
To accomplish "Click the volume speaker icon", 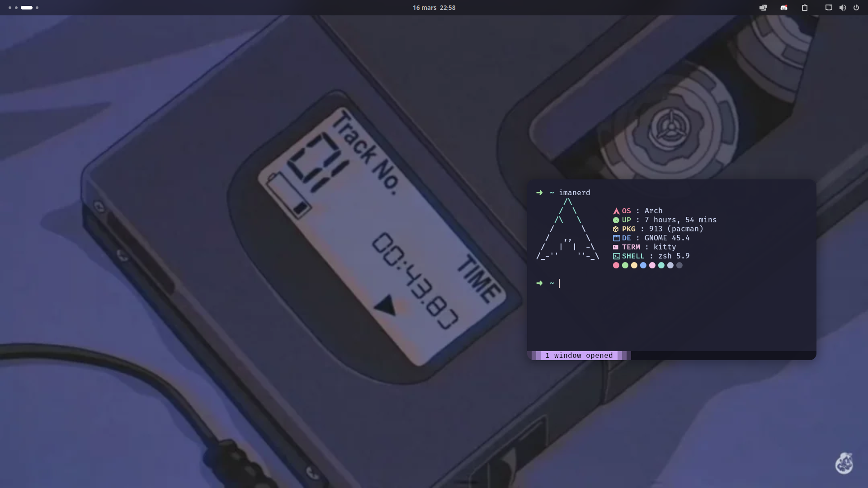I will 843,8.
